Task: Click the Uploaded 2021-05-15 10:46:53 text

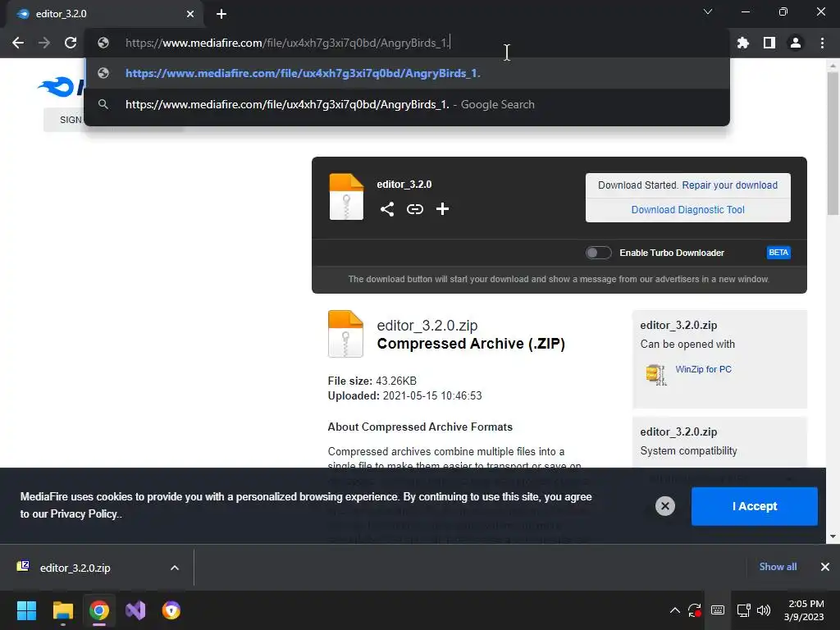Action: point(405,396)
